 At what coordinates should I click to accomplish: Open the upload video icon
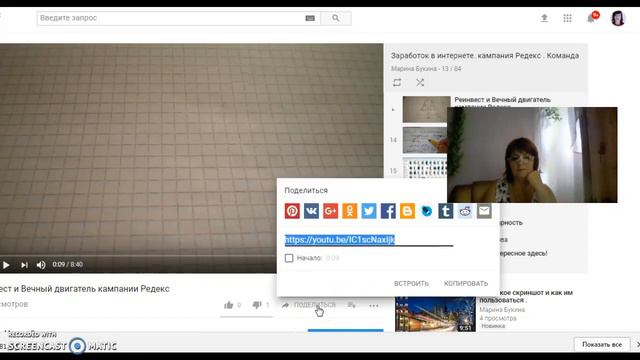coord(544,18)
